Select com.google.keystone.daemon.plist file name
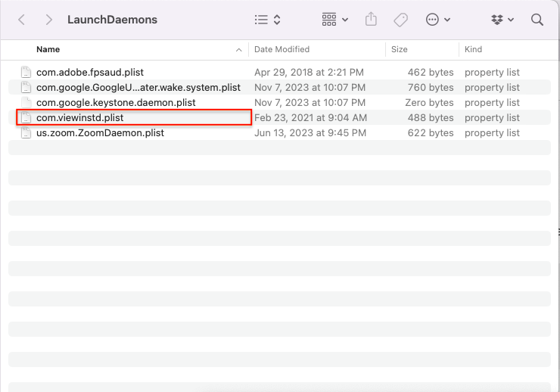The image size is (560, 392). (116, 102)
